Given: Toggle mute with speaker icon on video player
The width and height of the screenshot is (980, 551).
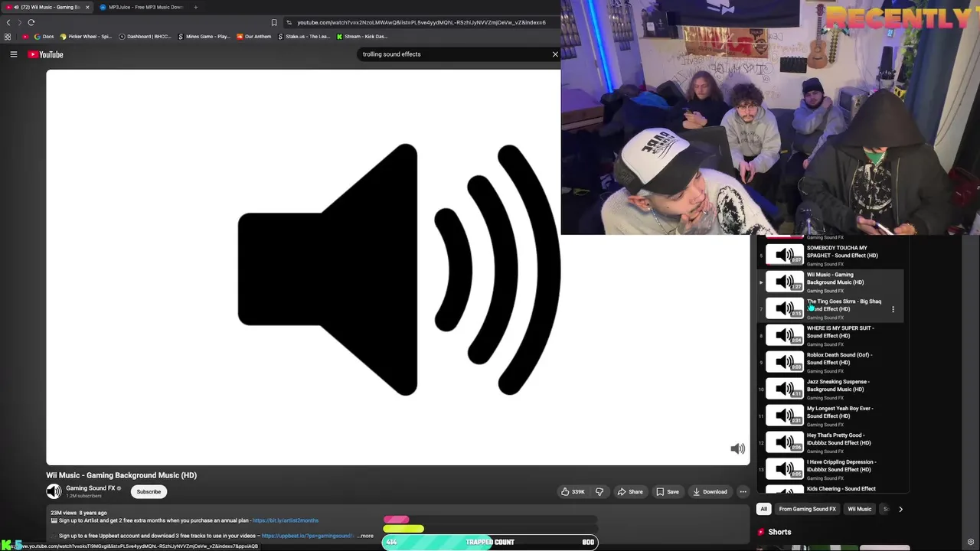Looking at the screenshot, I should [x=737, y=449].
